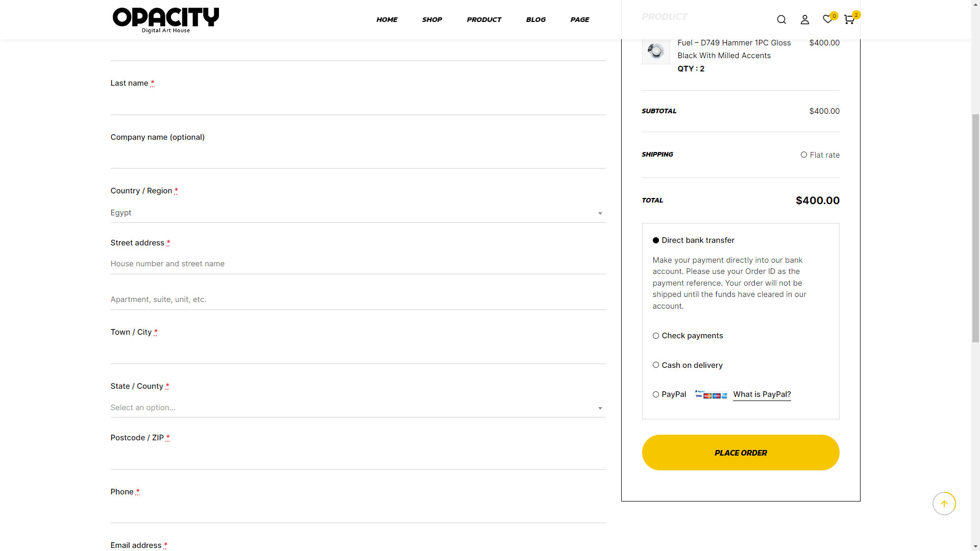980x551 pixels.
Task: Click the Opacity Digital Art House logo
Action: pyautogui.click(x=166, y=20)
